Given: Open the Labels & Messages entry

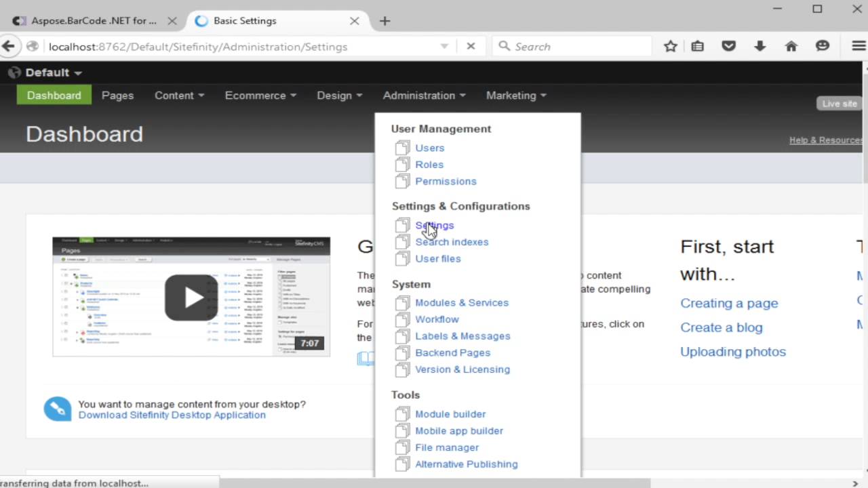Looking at the screenshot, I should pyautogui.click(x=462, y=336).
